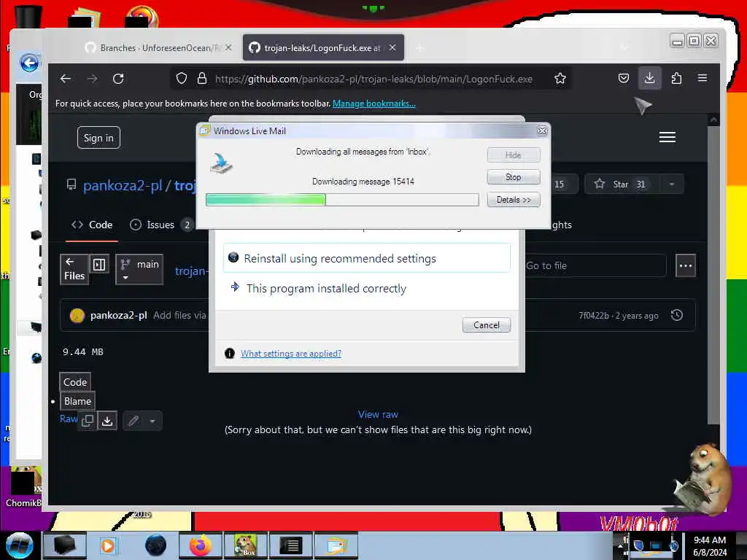747x560 pixels.
Task: Reload the GitHub page
Action: pos(118,79)
